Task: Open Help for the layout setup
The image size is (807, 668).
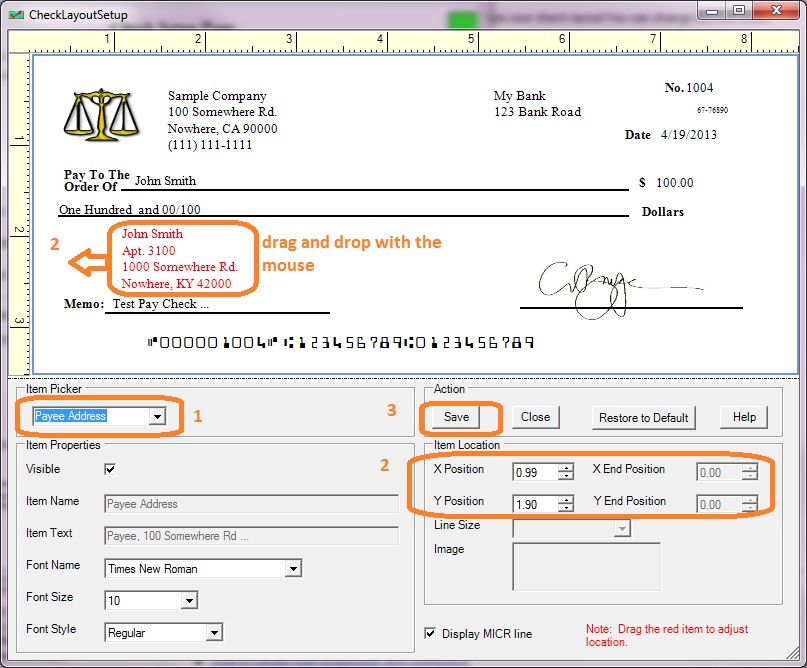Action: (743, 417)
